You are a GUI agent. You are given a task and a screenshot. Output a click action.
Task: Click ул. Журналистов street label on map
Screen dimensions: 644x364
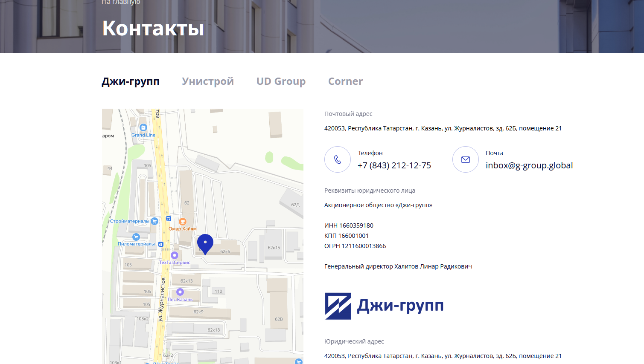tap(161, 299)
